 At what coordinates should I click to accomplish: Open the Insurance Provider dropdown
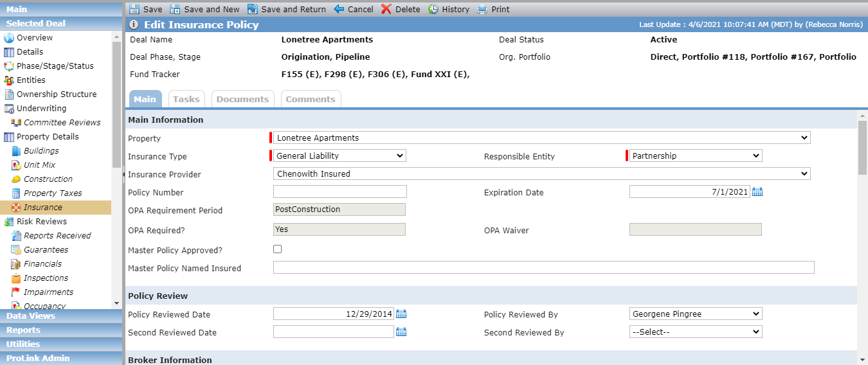tap(542, 174)
